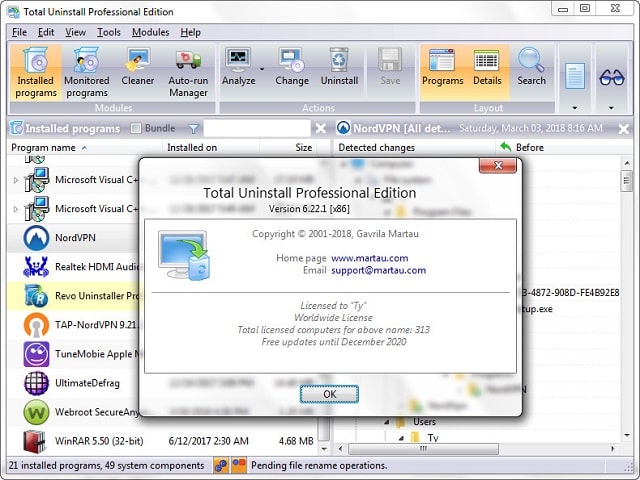Viewport: 640px width, 480px height.
Task: Click the filter funnel icon
Action: [193, 129]
